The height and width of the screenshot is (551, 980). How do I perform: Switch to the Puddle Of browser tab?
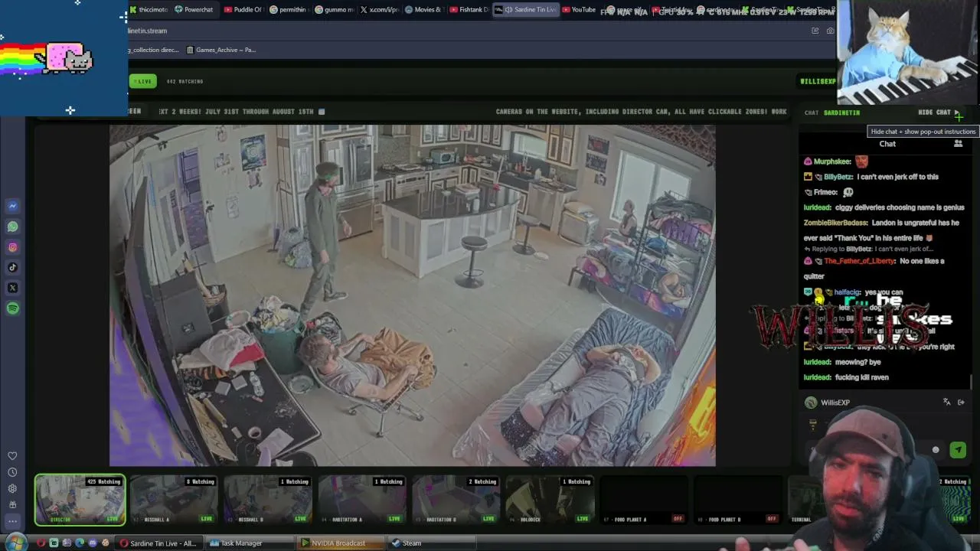click(x=243, y=10)
